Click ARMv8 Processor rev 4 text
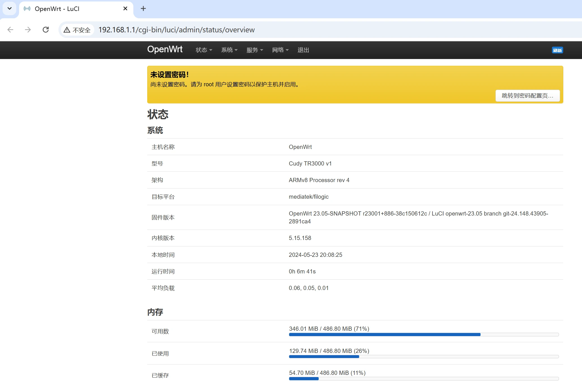 319,180
